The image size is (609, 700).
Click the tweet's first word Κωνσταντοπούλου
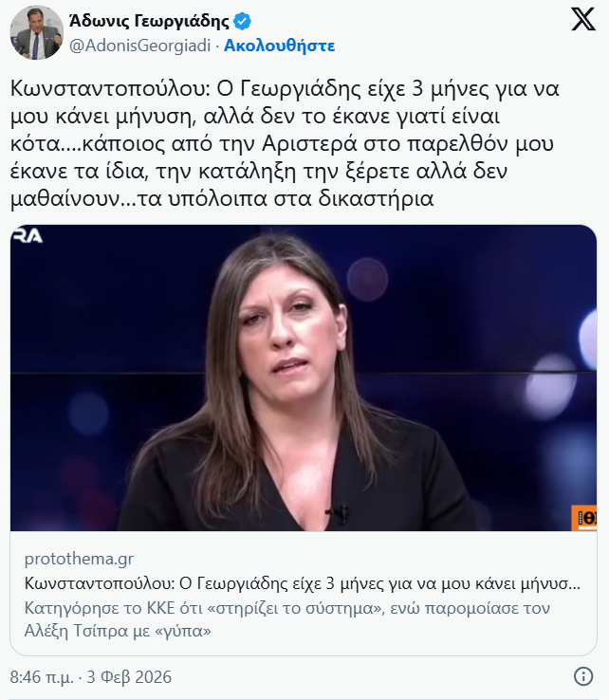110,88
